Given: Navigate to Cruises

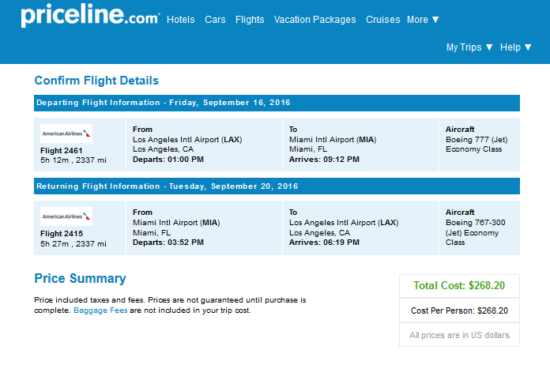Looking at the screenshot, I should 383,20.
